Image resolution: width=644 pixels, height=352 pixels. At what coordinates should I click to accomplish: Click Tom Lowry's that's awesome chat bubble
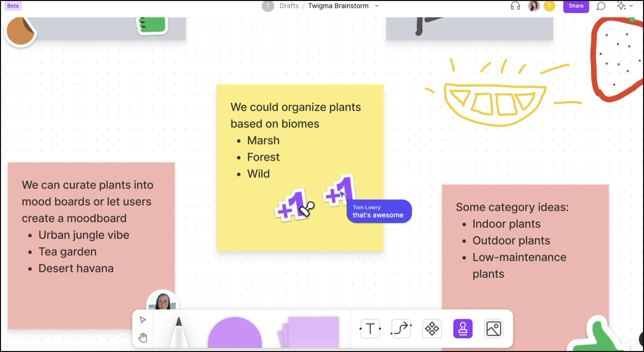379,211
